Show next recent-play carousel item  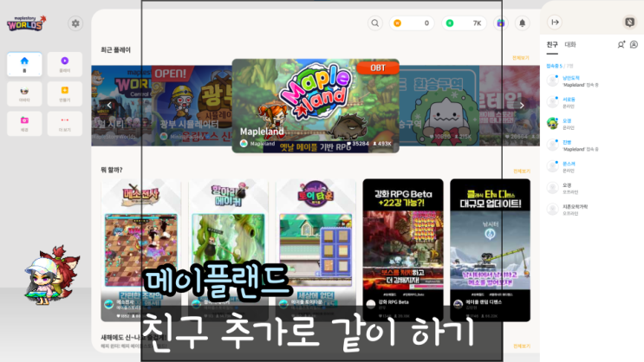pos(522,105)
